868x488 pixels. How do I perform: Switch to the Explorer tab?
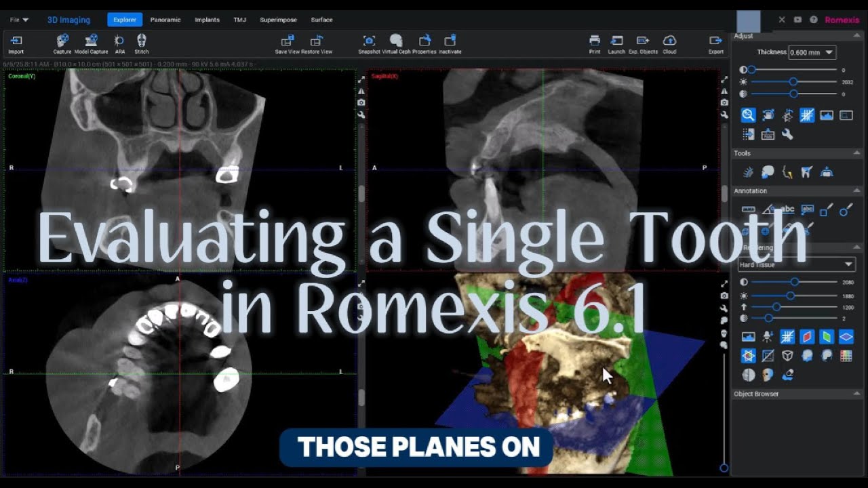point(125,20)
